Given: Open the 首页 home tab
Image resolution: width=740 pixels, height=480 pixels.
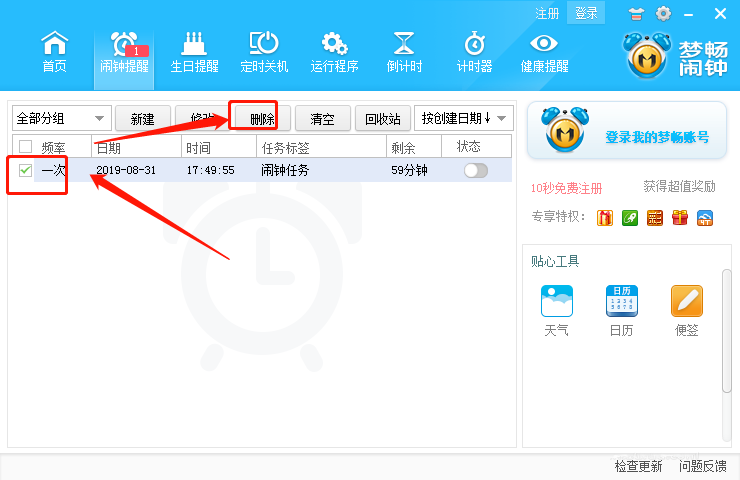Looking at the screenshot, I should click(x=55, y=52).
